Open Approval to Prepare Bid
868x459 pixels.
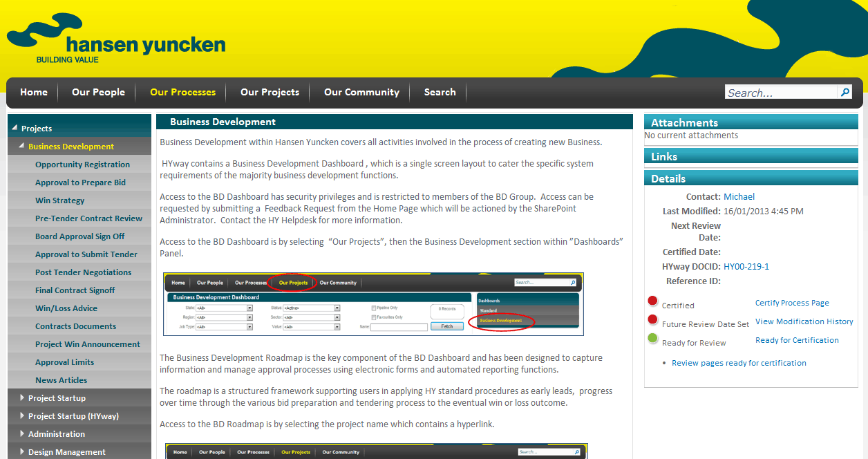coord(80,182)
